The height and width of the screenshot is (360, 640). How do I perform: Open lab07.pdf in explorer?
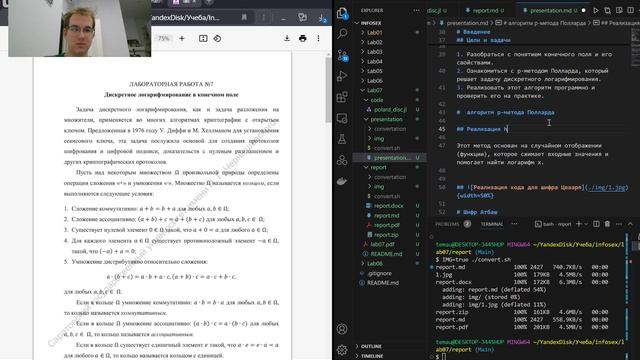click(x=382, y=244)
